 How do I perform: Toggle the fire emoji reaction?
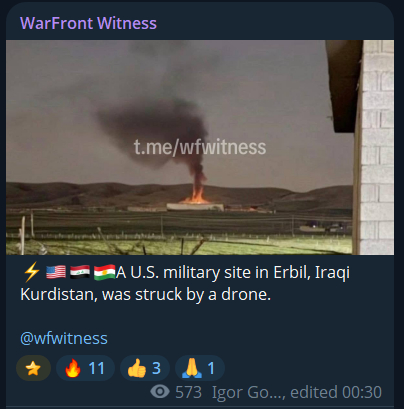click(85, 368)
